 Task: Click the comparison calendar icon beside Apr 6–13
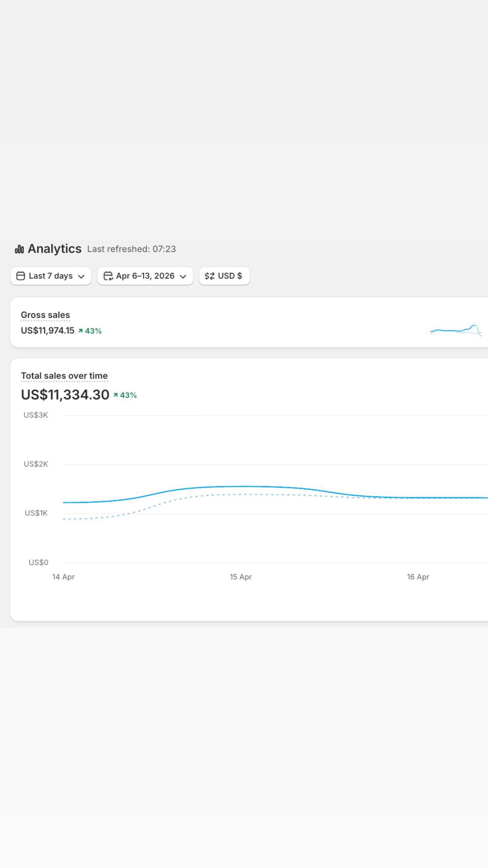point(108,276)
